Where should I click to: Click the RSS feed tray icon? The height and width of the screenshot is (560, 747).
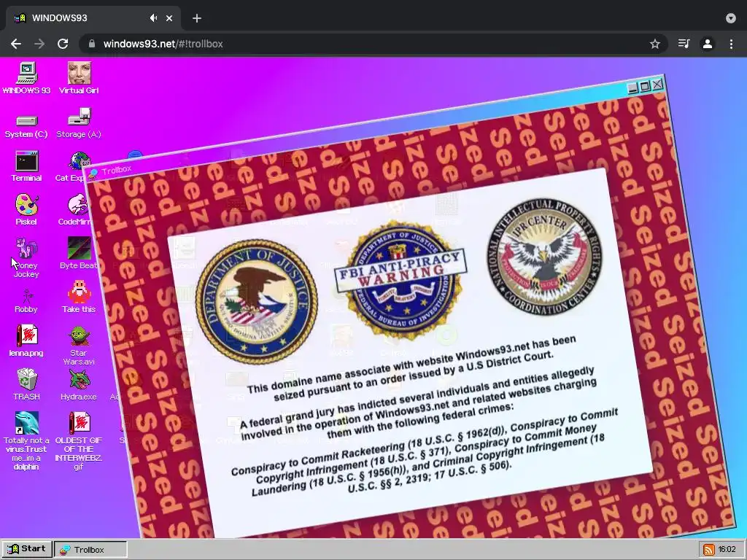[709, 550]
